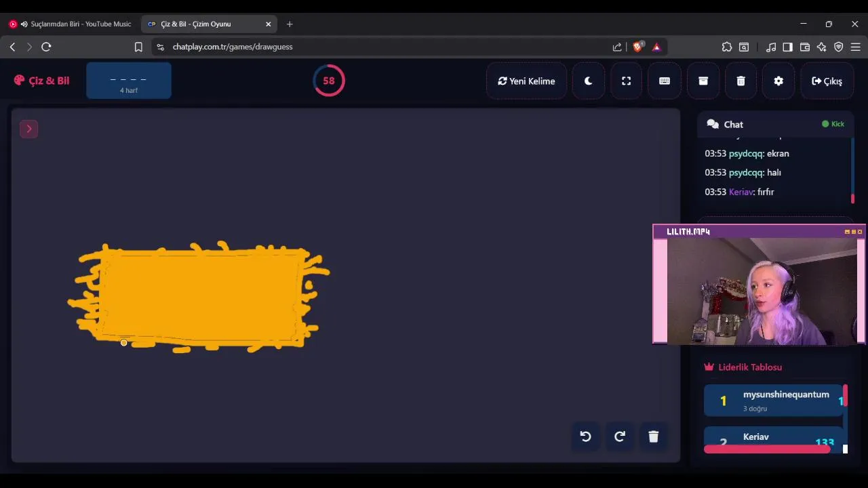Image resolution: width=868 pixels, height=488 pixels.
Task: Share this page via the share icon
Action: pyautogui.click(x=617, y=47)
